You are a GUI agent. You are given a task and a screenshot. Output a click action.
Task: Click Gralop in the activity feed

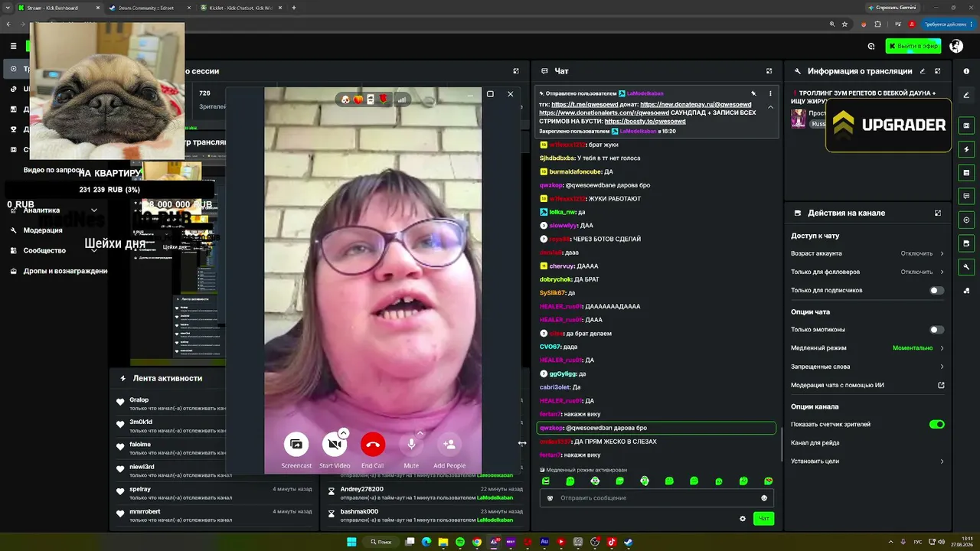coord(139,400)
